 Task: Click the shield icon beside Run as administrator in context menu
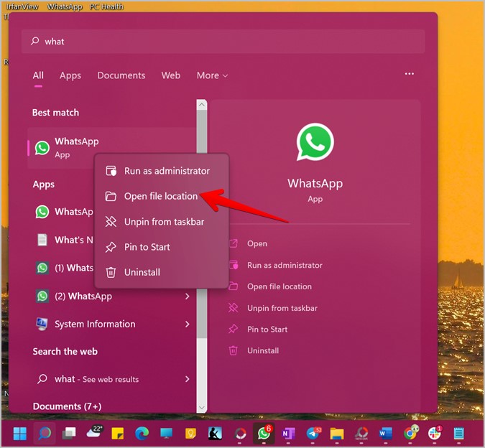click(x=111, y=171)
